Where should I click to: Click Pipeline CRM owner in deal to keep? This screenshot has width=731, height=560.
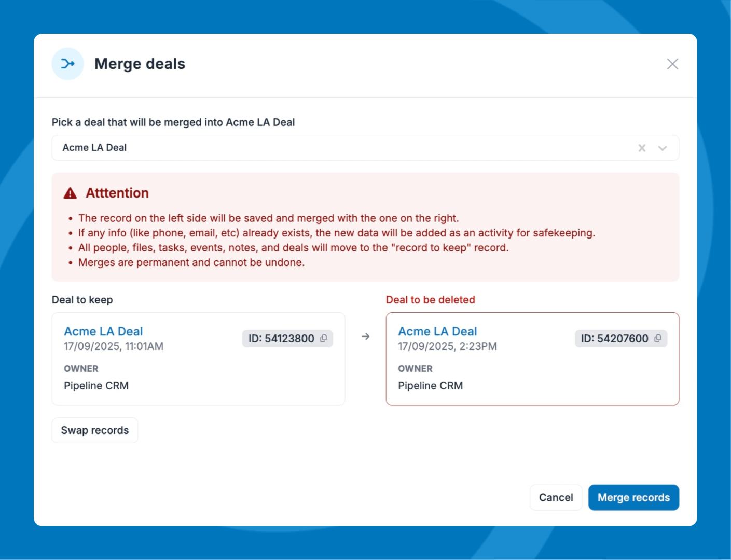[x=96, y=386]
